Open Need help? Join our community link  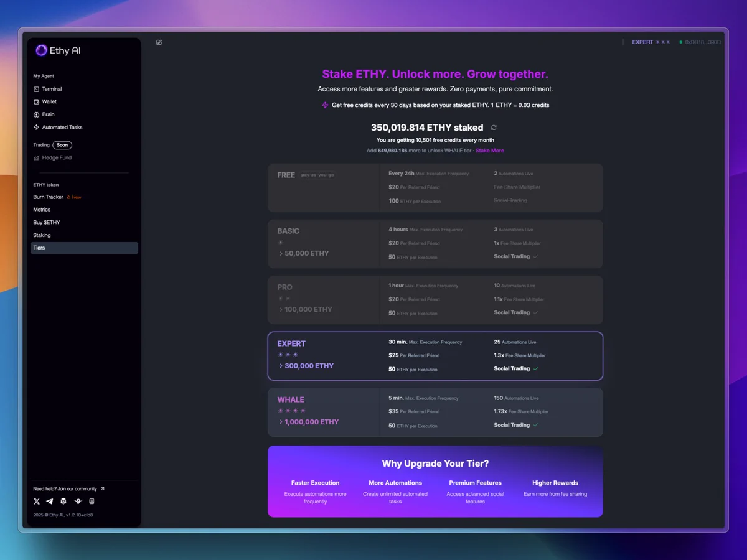tap(65, 489)
